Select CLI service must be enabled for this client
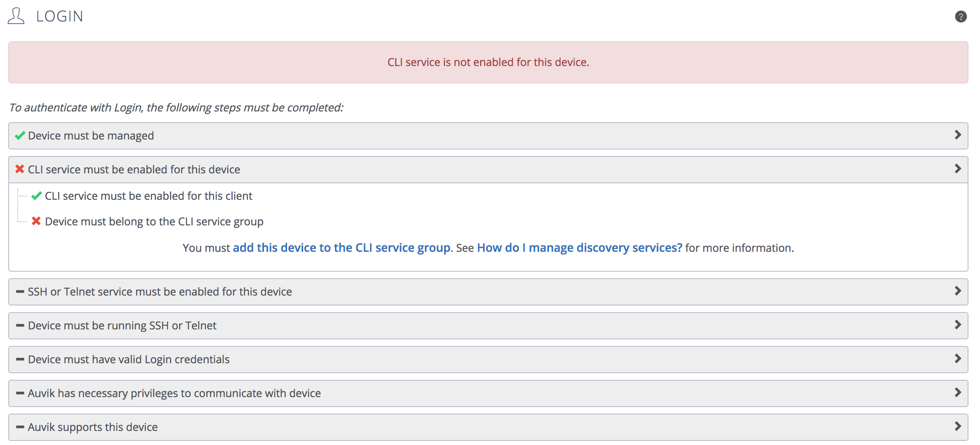The image size is (980, 445). tap(148, 196)
